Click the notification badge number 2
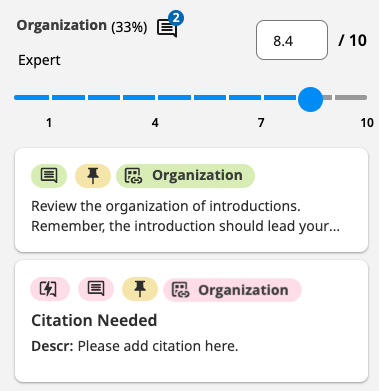The image size is (379, 391). pos(176,18)
